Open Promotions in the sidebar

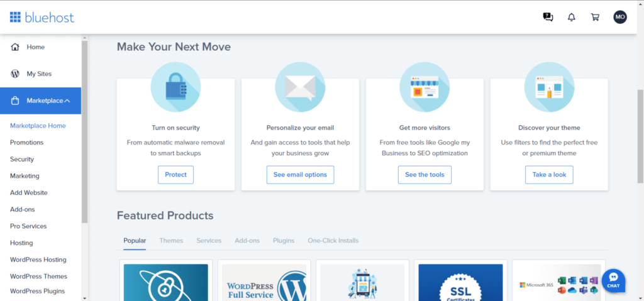[26, 143]
